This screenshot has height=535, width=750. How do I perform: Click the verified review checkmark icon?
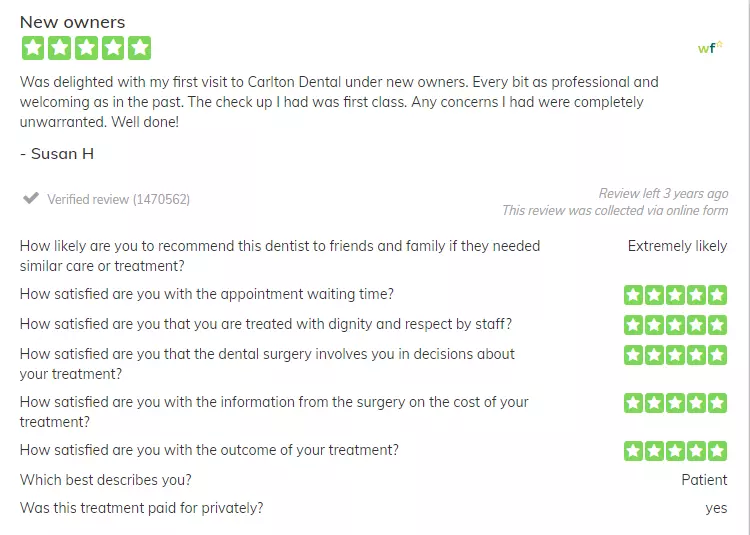pyautogui.click(x=31, y=198)
